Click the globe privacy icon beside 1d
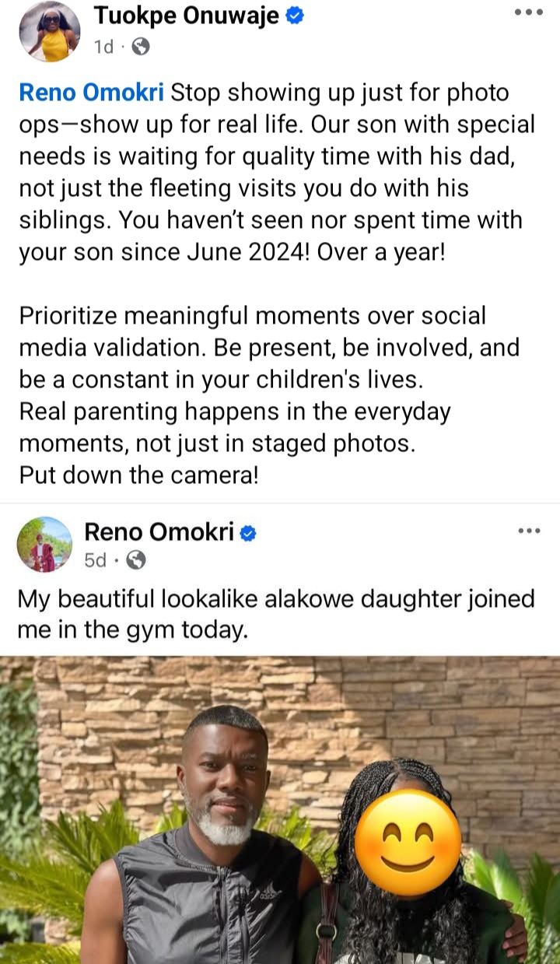This screenshot has width=560, height=964. click(141, 47)
